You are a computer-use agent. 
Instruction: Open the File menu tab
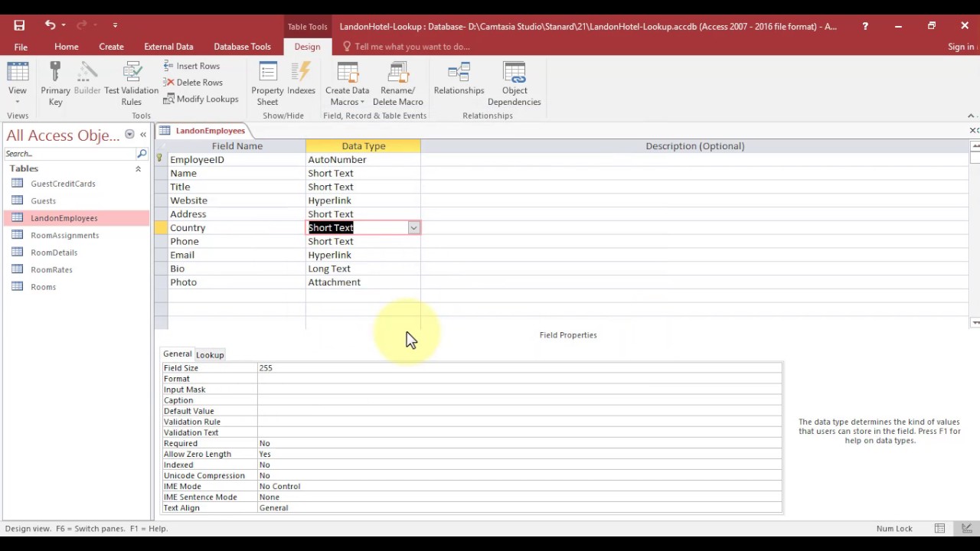click(21, 47)
